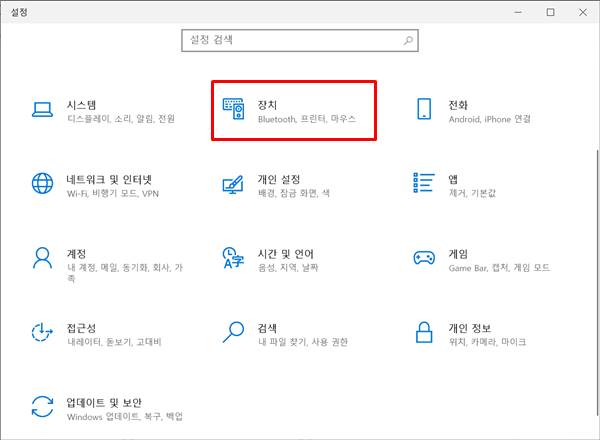Click the 'Game Bar, 캡처, 게임 모드' description
Image resolution: width=600 pixels, height=440 pixels.
coord(499,268)
